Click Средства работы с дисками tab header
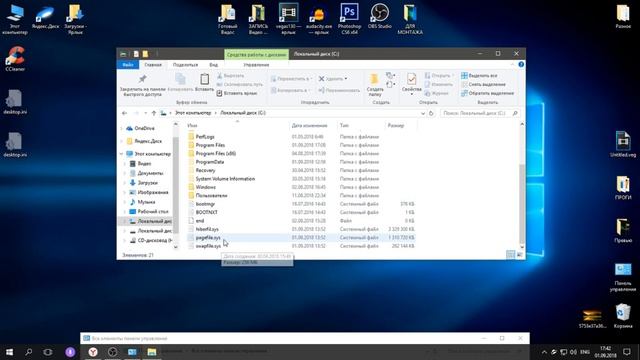The height and width of the screenshot is (360, 640). pos(256,54)
